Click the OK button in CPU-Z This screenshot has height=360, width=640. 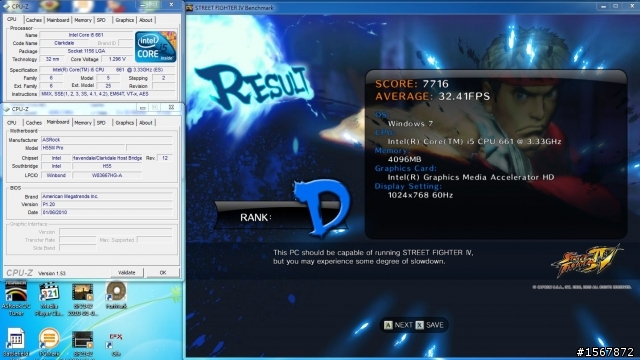click(163, 273)
